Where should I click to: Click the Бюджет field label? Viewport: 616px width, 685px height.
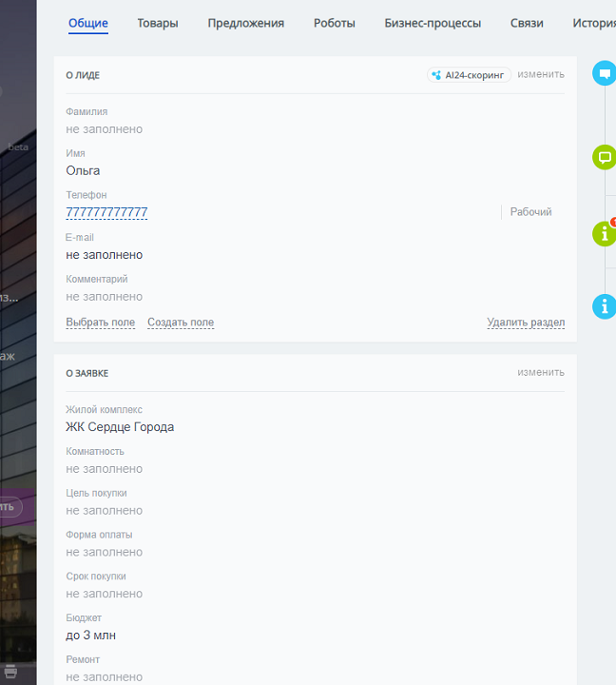pos(84,617)
